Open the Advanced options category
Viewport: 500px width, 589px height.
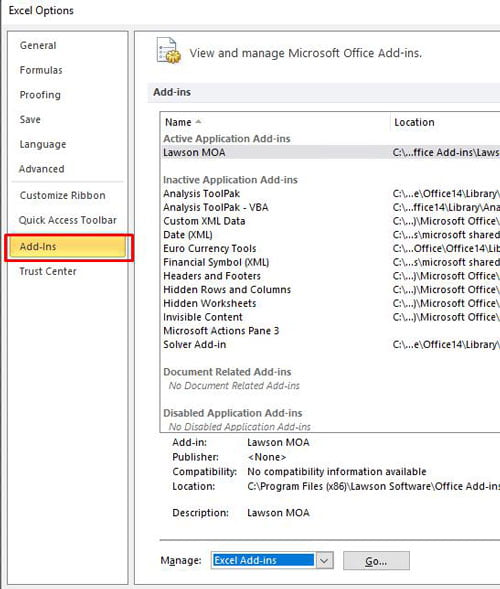click(41, 169)
